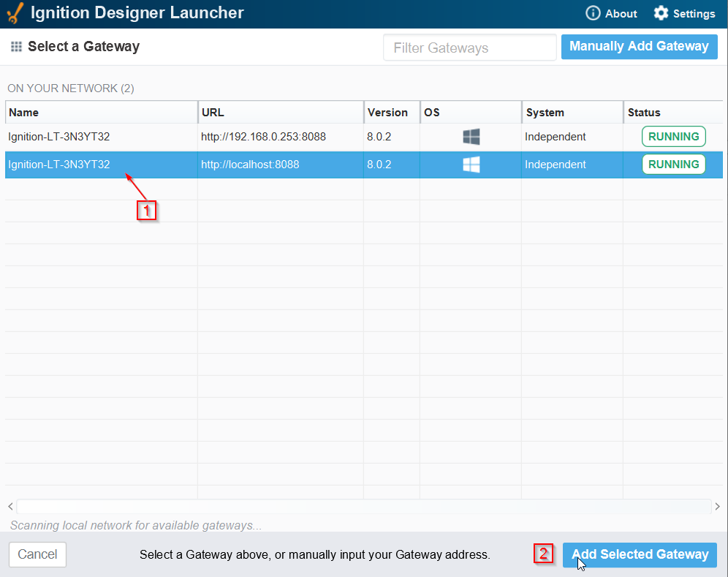Click ON YOUR NETWORK (2) heading
The image size is (728, 577).
71,88
